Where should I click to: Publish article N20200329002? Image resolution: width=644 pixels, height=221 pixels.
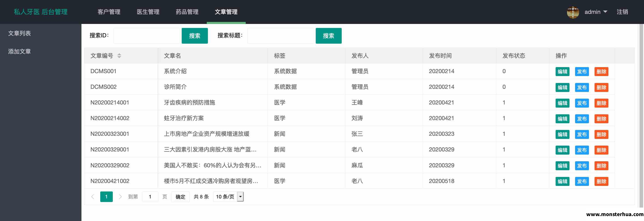582,166
